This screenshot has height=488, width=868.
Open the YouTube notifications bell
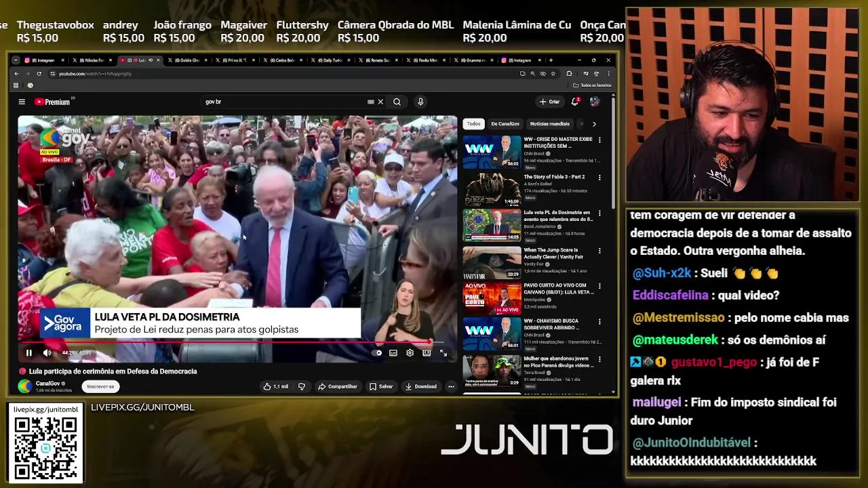click(575, 102)
